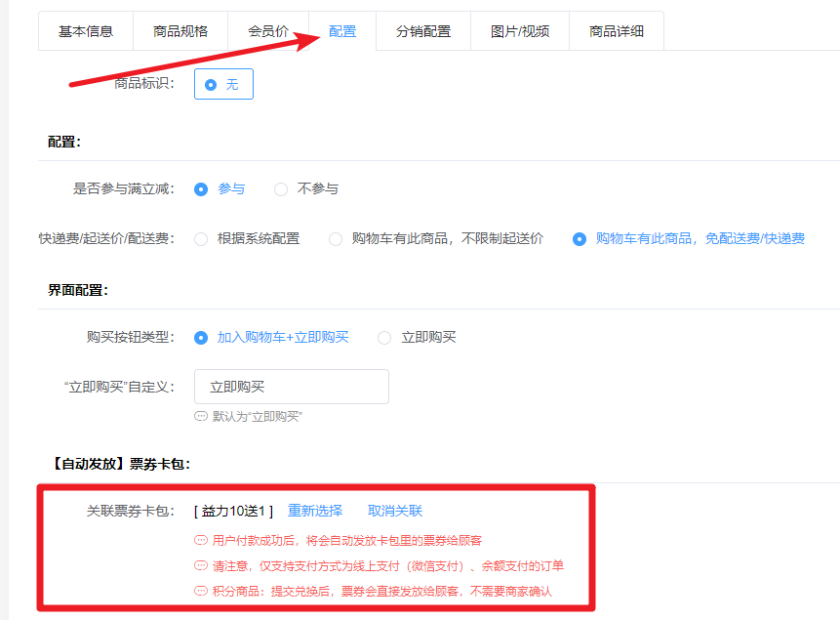Select the 配置 tab

[342, 31]
